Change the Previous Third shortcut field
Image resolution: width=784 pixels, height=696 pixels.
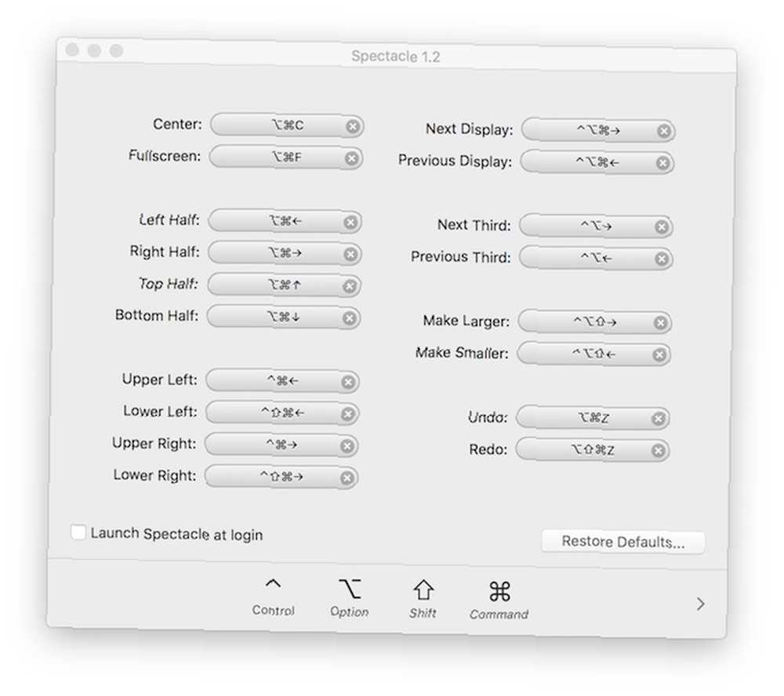[596, 258]
